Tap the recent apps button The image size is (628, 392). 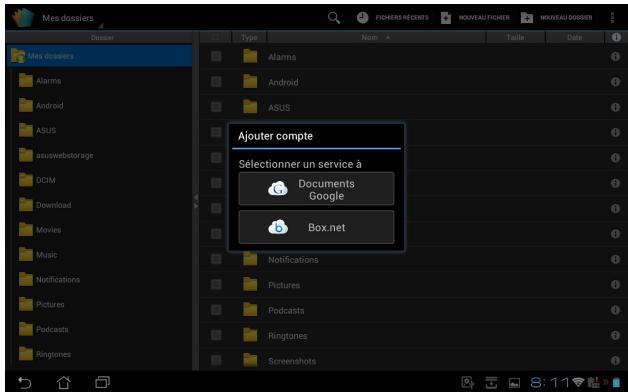103,382
